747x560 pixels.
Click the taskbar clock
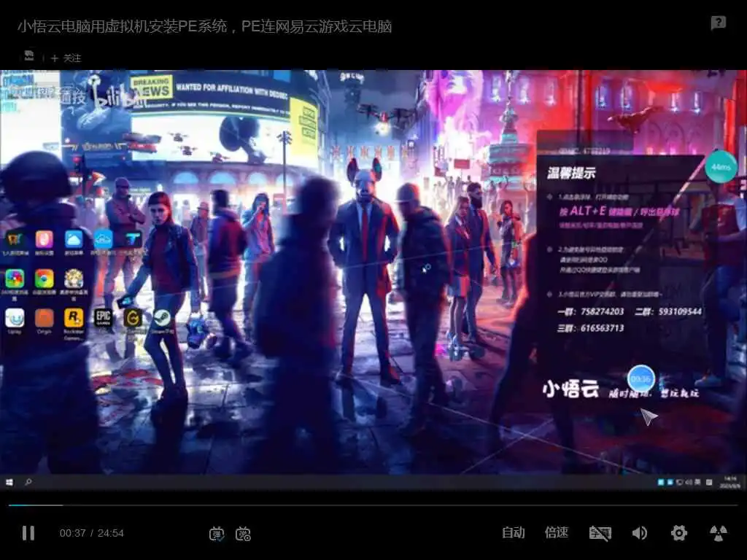tap(729, 483)
